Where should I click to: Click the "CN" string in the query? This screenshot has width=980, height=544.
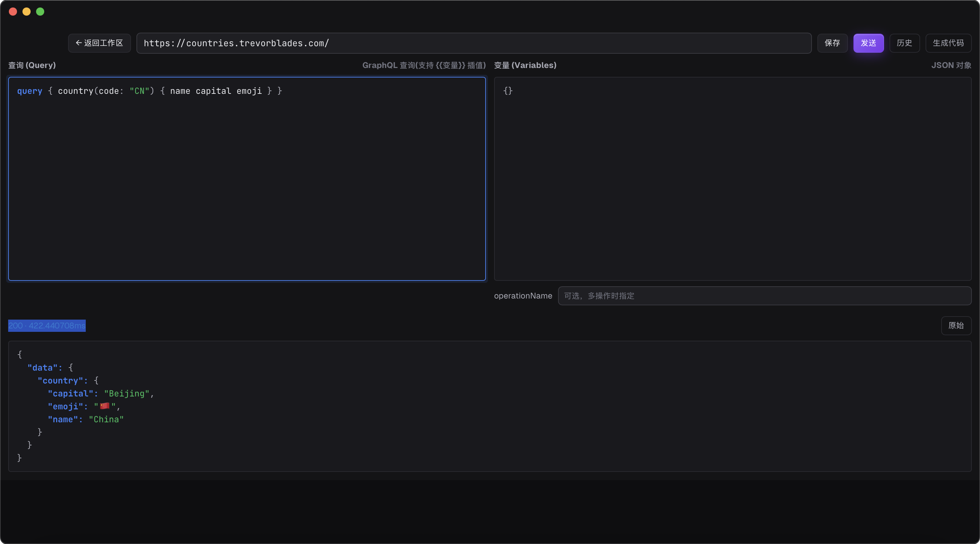pos(139,91)
